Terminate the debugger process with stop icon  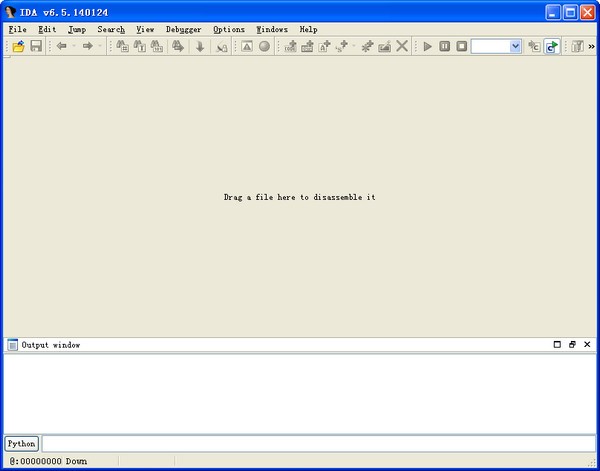pos(461,47)
